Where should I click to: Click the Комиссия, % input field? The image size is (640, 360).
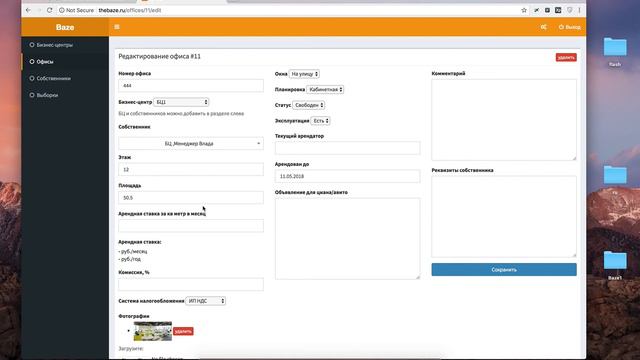tap(191, 284)
